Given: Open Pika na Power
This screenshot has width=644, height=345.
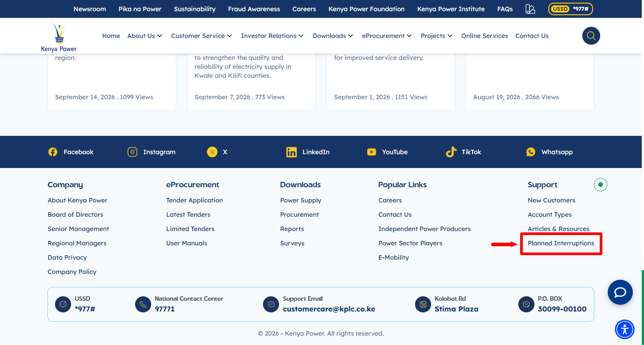Looking at the screenshot, I should click(x=140, y=9).
